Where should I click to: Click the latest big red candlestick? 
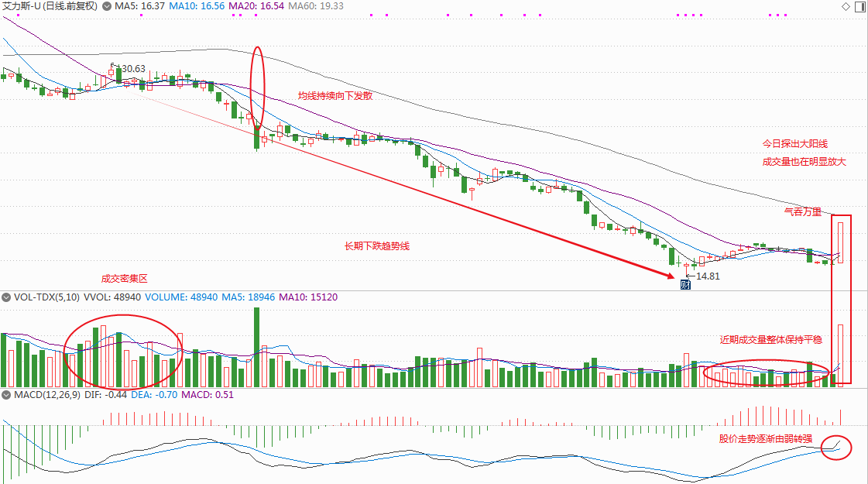(x=840, y=242)
